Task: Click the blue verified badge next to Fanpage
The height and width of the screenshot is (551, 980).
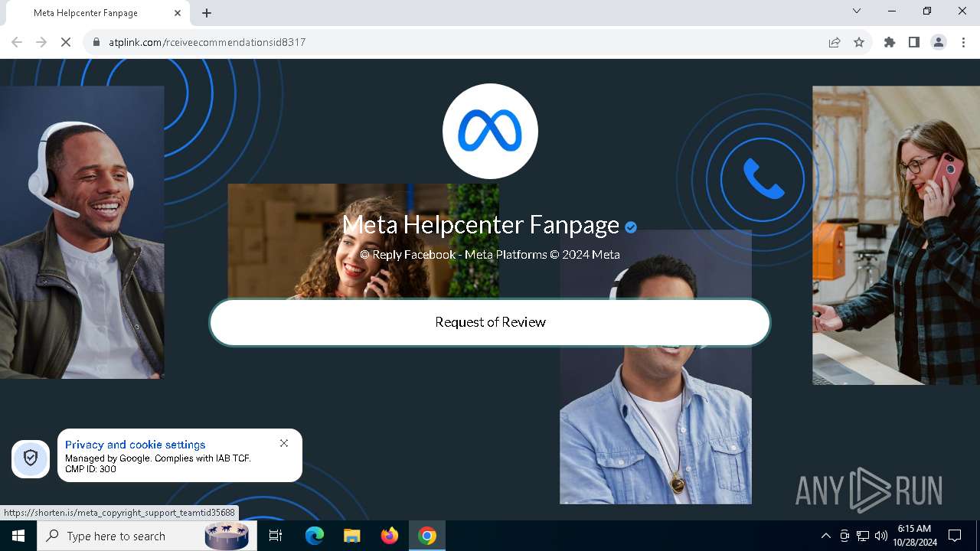Action: click(x=631, y=227)
